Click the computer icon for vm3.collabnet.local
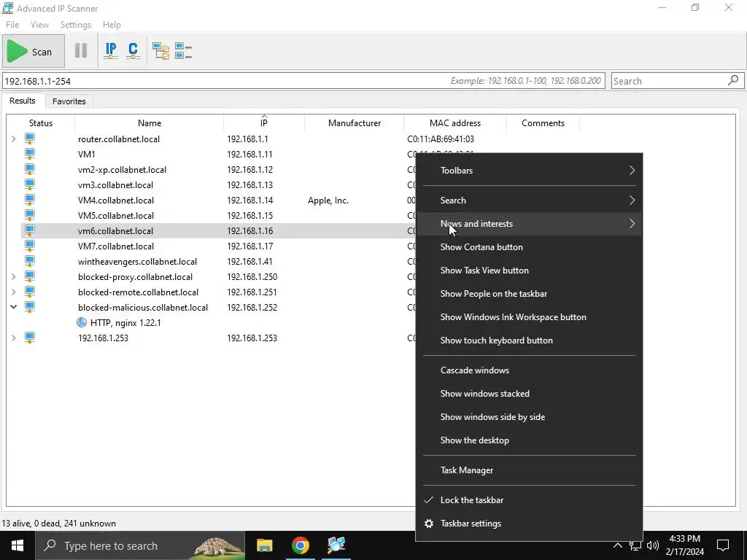 29,184
